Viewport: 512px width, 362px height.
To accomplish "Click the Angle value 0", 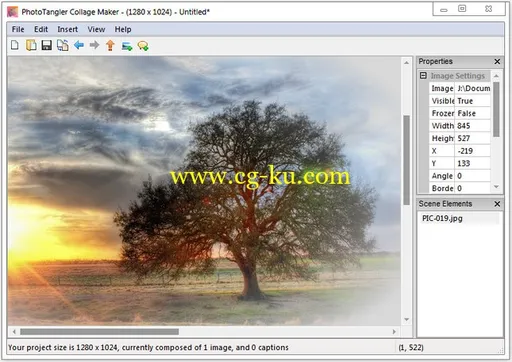I will pos(473,176).
